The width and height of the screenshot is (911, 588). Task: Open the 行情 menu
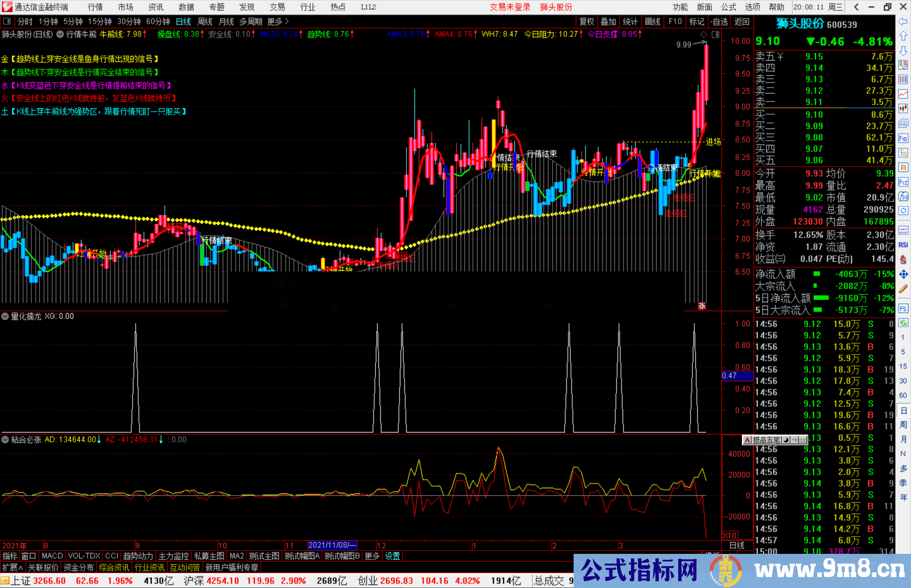(x=95, y=7)
